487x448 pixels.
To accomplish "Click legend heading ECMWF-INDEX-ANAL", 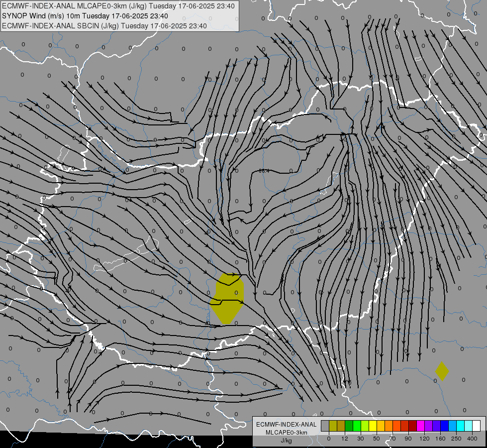I will click(287, 425).
